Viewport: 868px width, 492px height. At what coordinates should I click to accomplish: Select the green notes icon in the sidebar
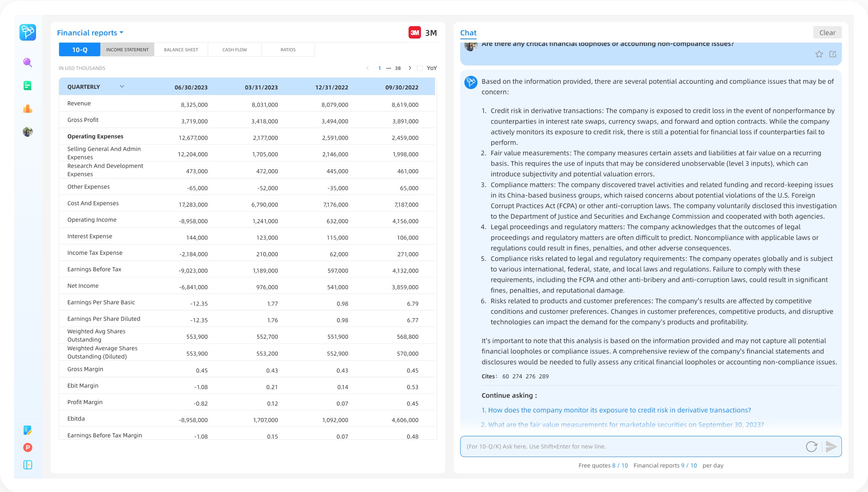(x=28, y=86)
